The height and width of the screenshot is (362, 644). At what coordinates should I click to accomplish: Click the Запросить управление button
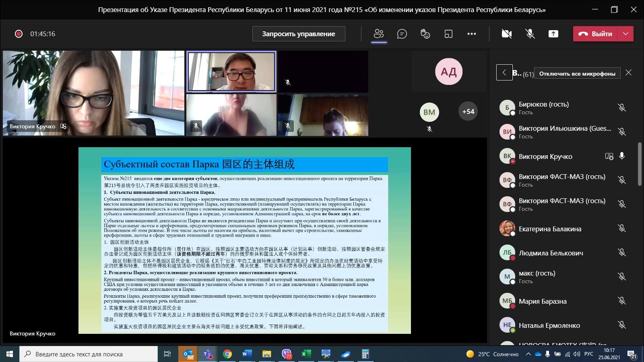pyautogui.click(x=299, y=34)
